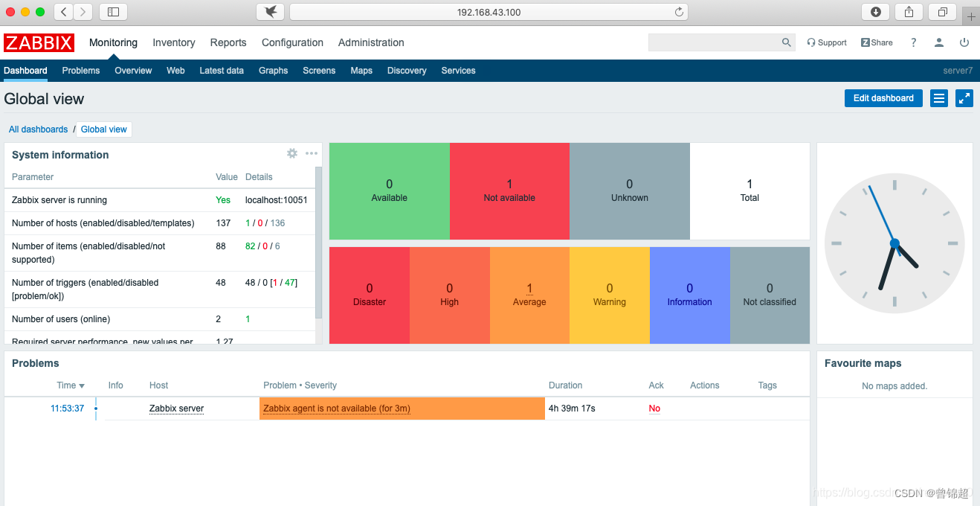Switch to the Latest data submenu tab
This screenshot has width=980, height=506.
(x=222, y=71)
